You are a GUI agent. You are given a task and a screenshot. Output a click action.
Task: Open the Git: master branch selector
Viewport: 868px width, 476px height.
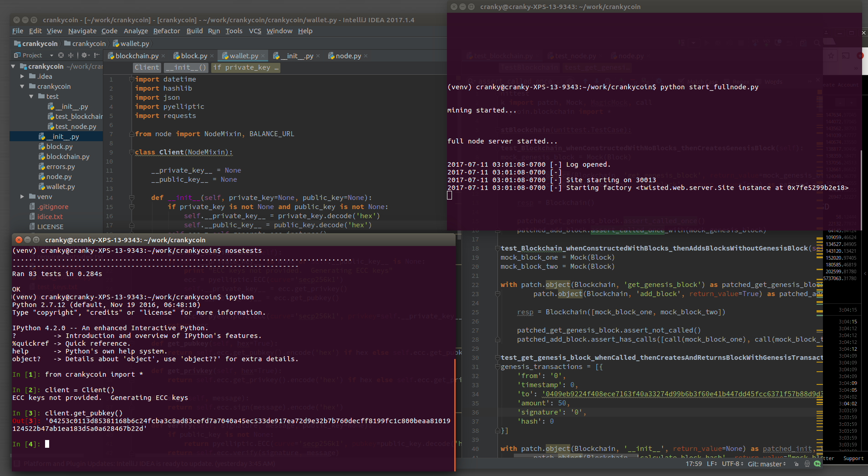(766, 464)
